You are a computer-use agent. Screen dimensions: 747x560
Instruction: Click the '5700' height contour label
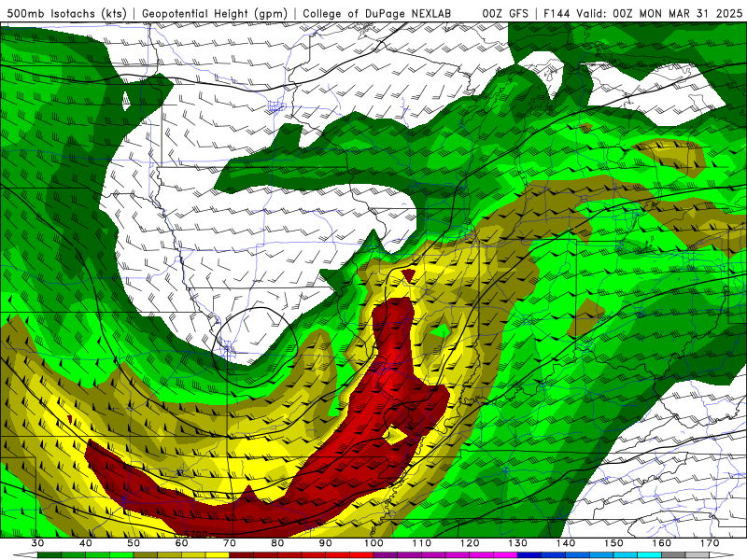(196, 534)
